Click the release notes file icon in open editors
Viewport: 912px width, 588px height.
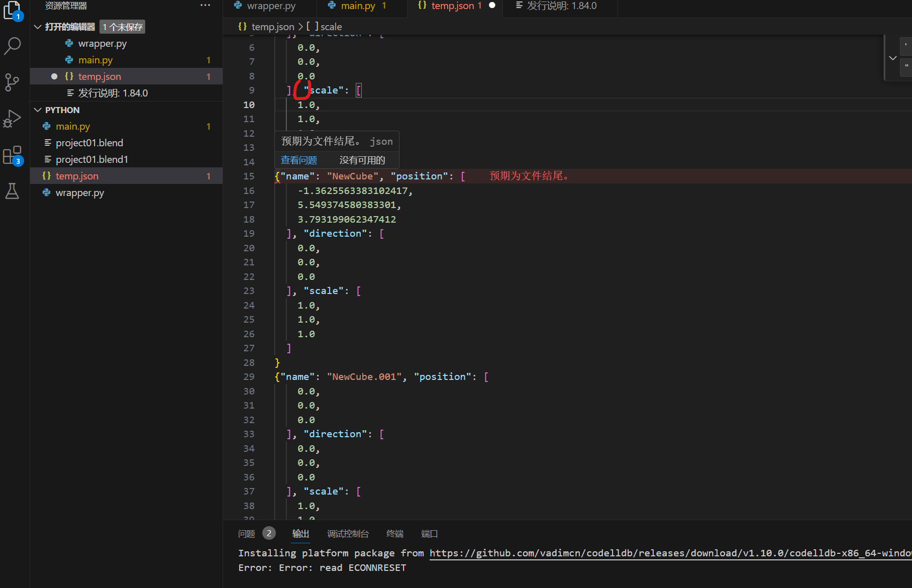pos(70,93)
